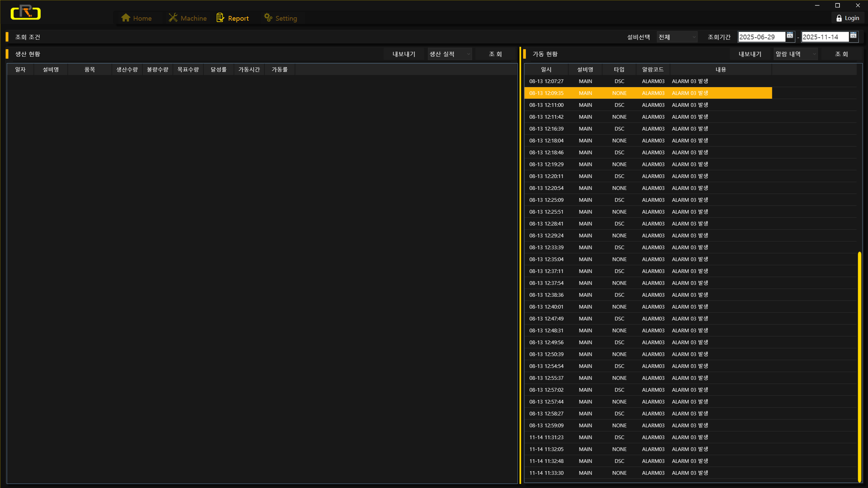Open the end date calendar picker
The height and width of the screenshot is (488, 868).
coord(853,36)
